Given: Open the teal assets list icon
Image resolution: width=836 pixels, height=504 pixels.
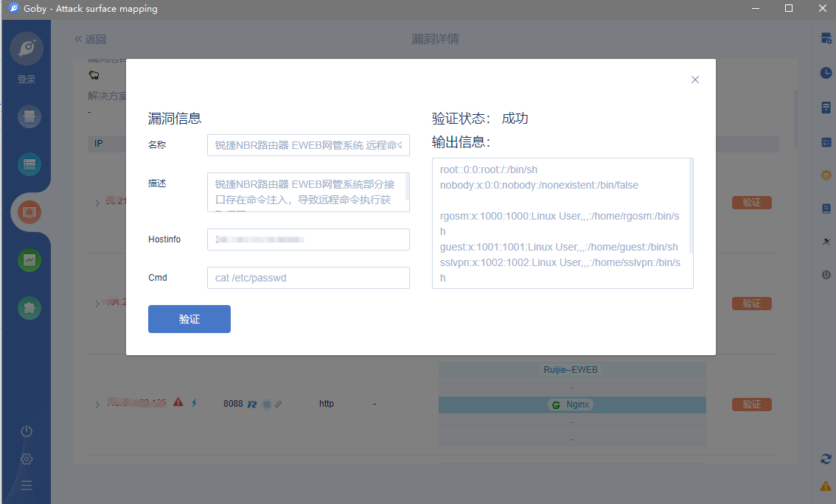Looking at the screenshot, I should point(29,164).
